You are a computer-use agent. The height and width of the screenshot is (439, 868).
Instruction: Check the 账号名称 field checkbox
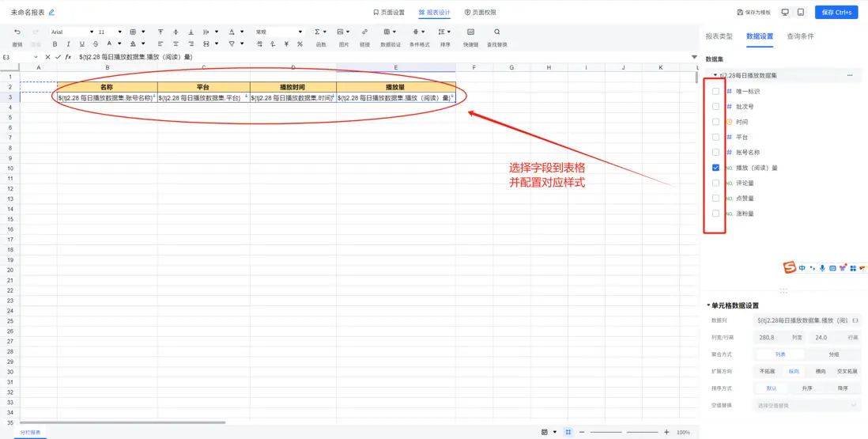click(x=715, y=152)
